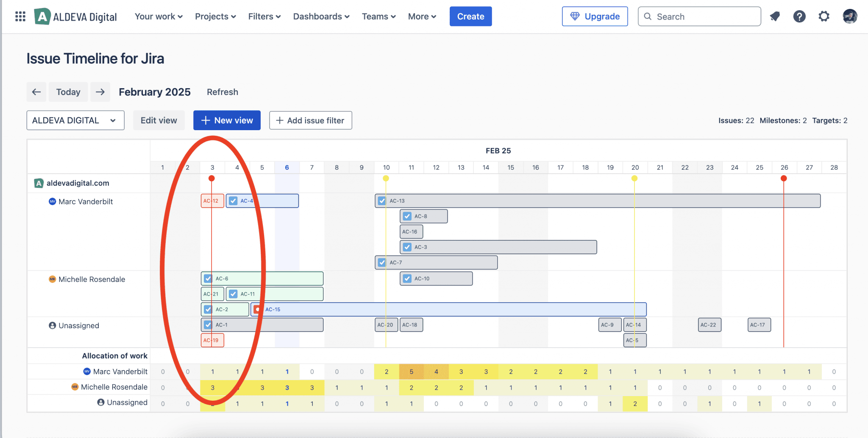Click Michelle Rosendale's avatar in timeline row
Screen dimensions: 868x438
click(53, 279)
